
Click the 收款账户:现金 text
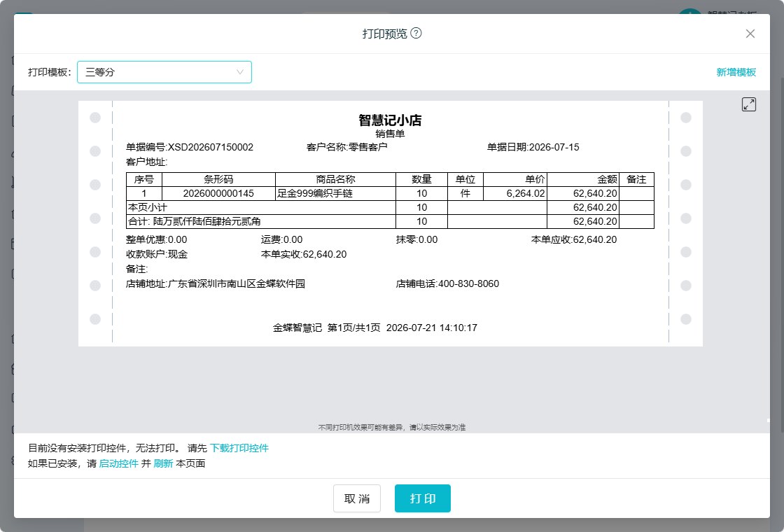(x=157, y=254)
